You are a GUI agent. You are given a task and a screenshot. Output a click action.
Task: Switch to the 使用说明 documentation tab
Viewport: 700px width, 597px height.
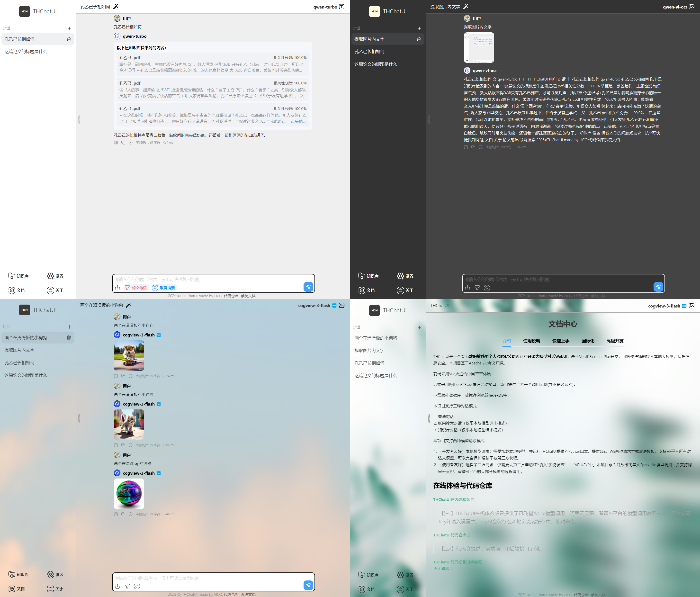click(x=531, y=341)
